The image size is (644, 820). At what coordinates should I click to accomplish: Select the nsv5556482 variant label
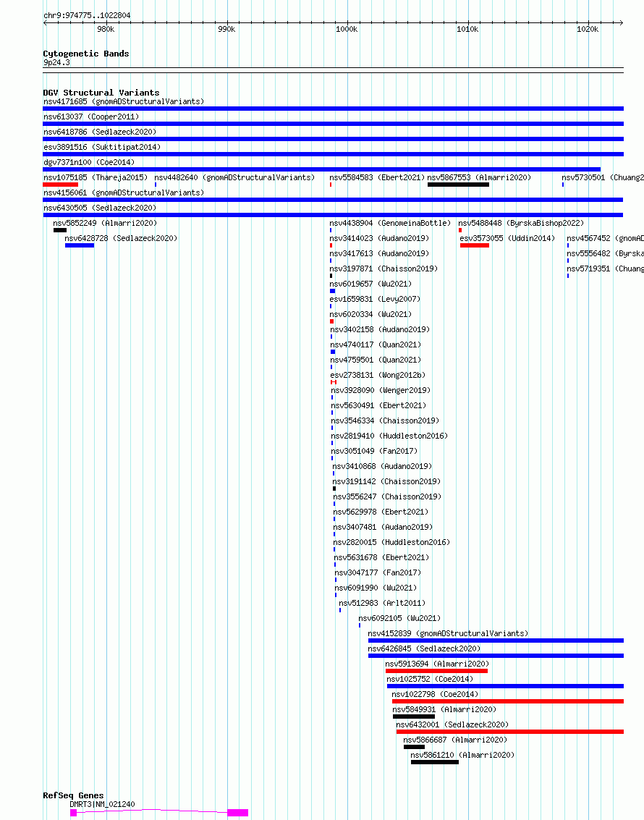[x=606, y=253]
